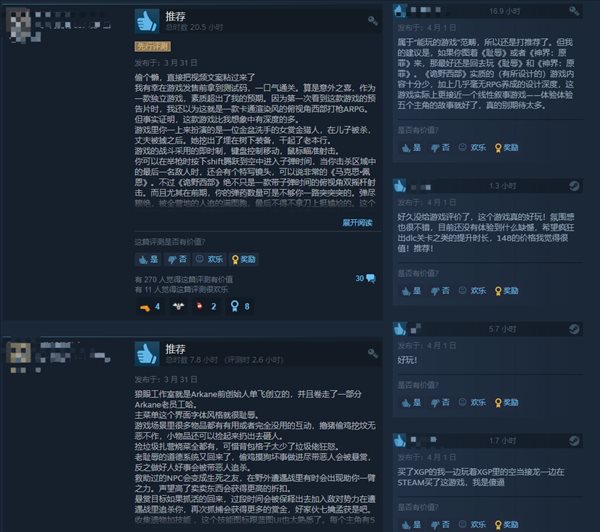Click thumbs-up icon on second 推荐 review
This screenshot has width=600, height=532.
point(147,353)
